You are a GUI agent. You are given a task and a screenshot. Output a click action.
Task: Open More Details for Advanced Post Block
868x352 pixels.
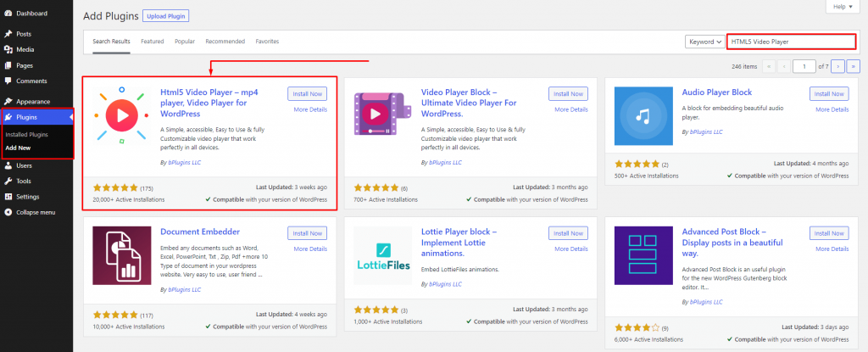click(x=832, y=249)
